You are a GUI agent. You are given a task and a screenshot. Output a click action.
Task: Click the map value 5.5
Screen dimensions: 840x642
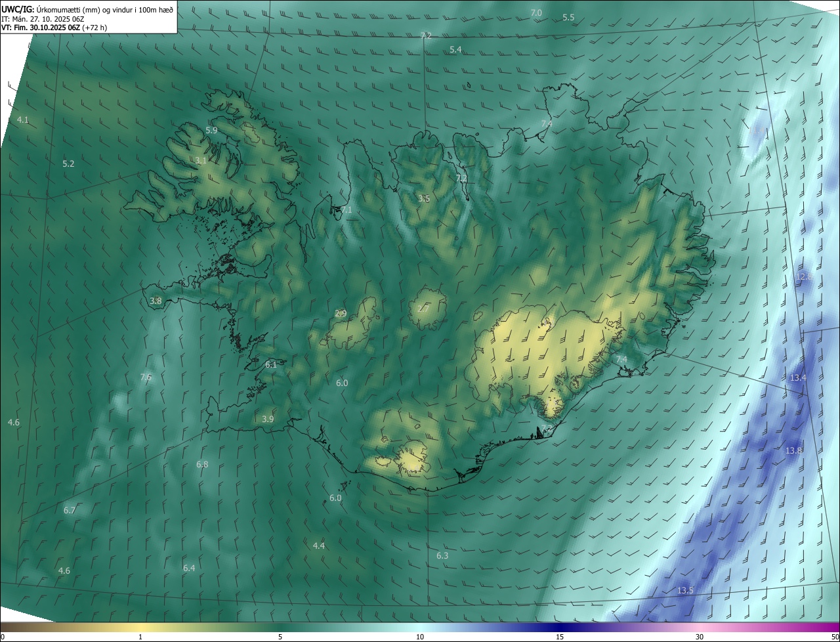(568, 18)
